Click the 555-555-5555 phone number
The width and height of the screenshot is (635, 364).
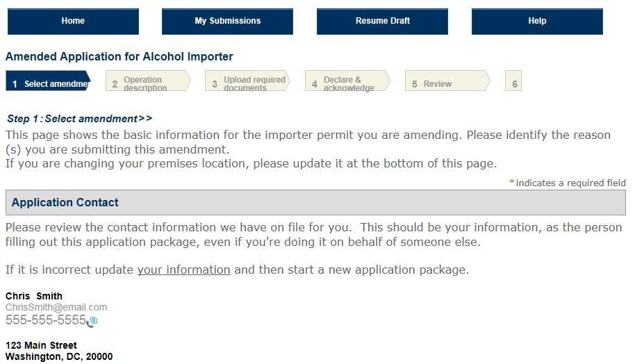45,320
